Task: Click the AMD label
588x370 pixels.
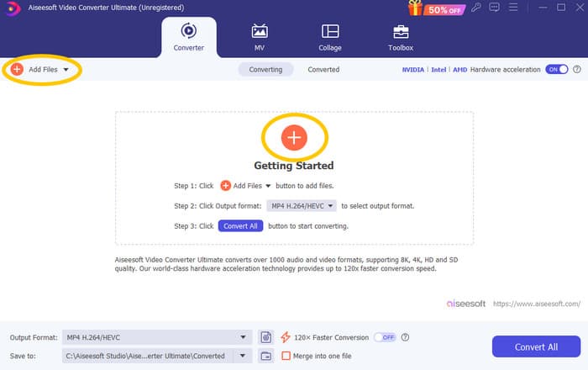Action: [459, 70]
